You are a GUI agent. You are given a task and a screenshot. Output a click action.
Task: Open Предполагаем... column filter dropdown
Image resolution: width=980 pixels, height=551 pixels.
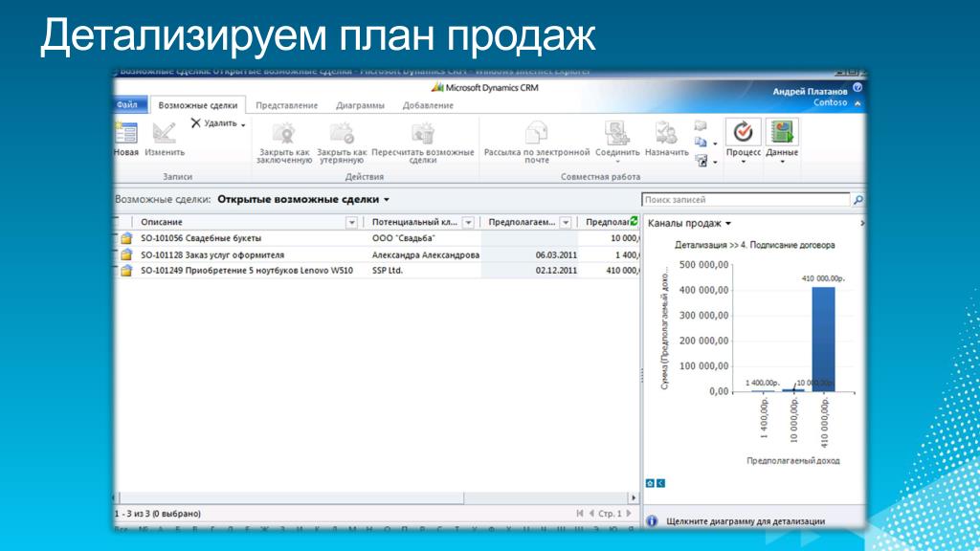pyautogui.click(x=566, y=222)
